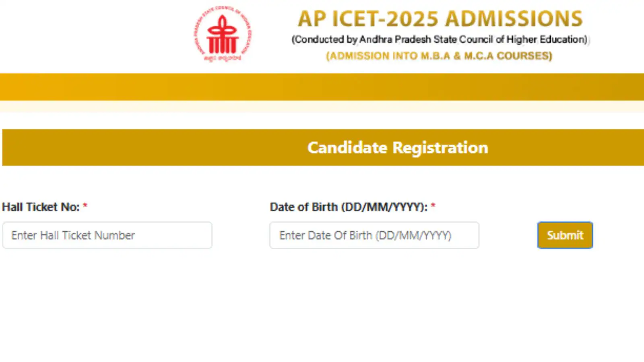Submit the candidate registration form
The image size is (644, 362).
(565, 235)
